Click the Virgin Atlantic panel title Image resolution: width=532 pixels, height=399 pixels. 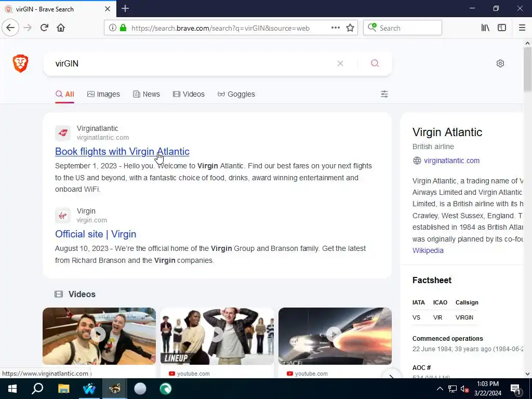447,132
